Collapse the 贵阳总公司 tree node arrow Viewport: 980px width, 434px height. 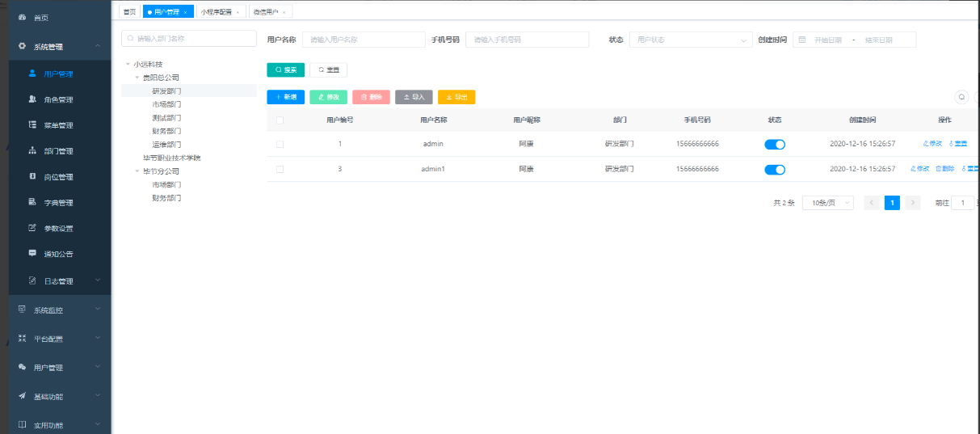pyautogui.click(x=137, y=78)
